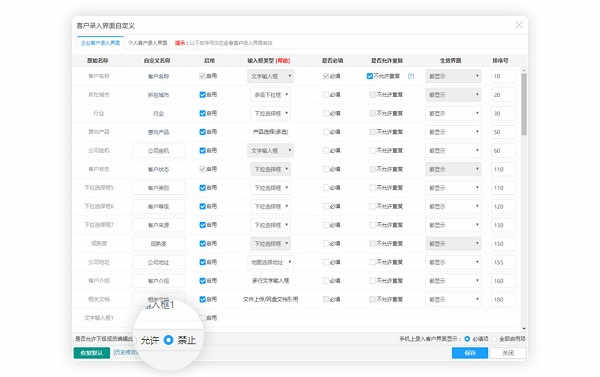Click the sort number field showing 10
The width and height of the screenshot is (600, 377).
502,76
